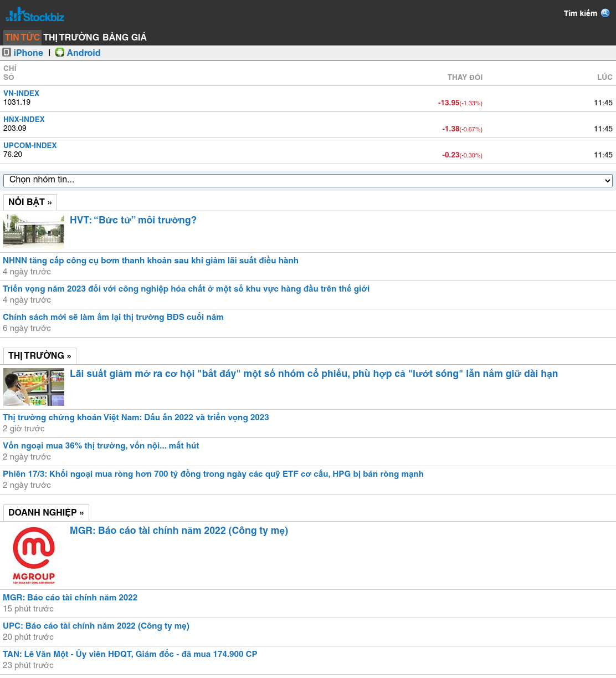Open HVT "Bức tử" môi trường headline
This screenshot has height=678, width=616.
coord(133,220)
